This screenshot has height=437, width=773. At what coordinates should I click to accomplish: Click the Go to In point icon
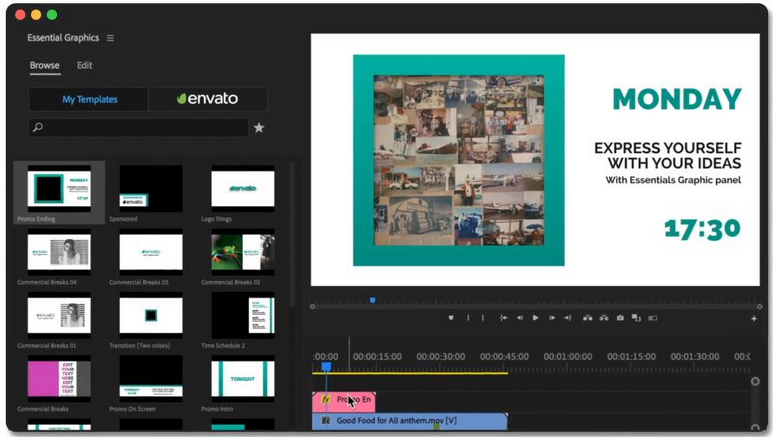pos(504,318)
